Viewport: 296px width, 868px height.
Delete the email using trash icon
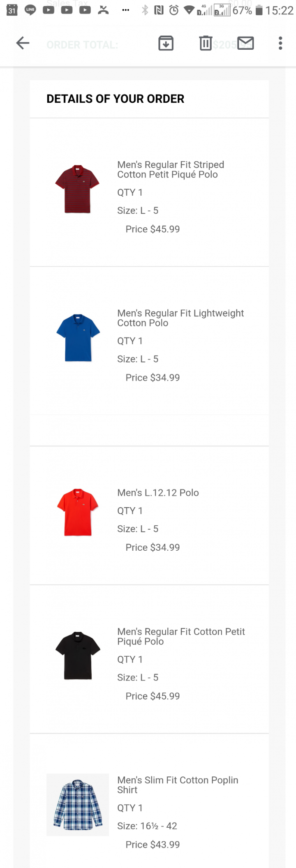pos(205,43)
